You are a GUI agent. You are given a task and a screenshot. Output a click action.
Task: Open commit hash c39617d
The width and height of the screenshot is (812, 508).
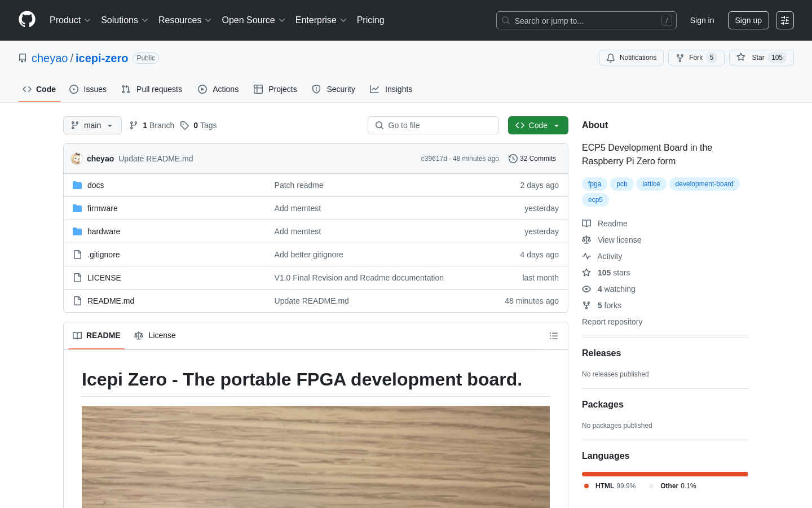[x=434, y=159]
